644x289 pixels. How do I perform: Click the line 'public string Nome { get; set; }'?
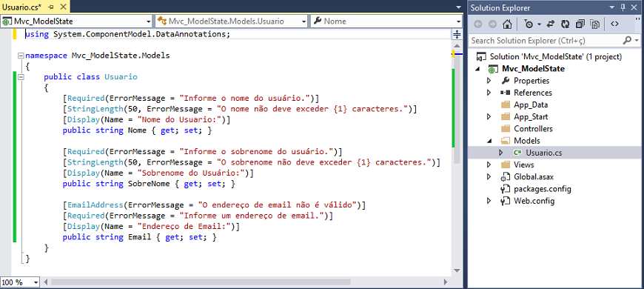coord(137,130)
